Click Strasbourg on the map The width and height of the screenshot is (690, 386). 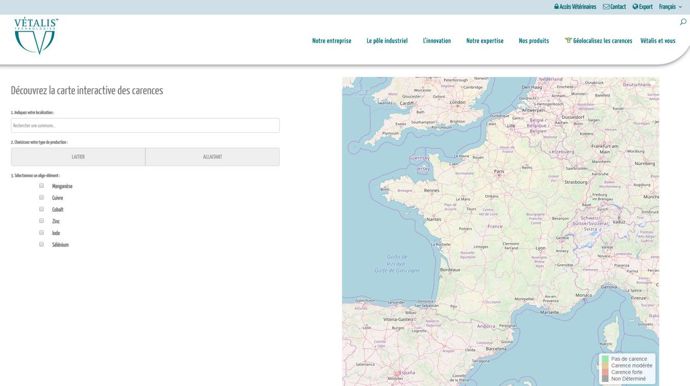576,182
